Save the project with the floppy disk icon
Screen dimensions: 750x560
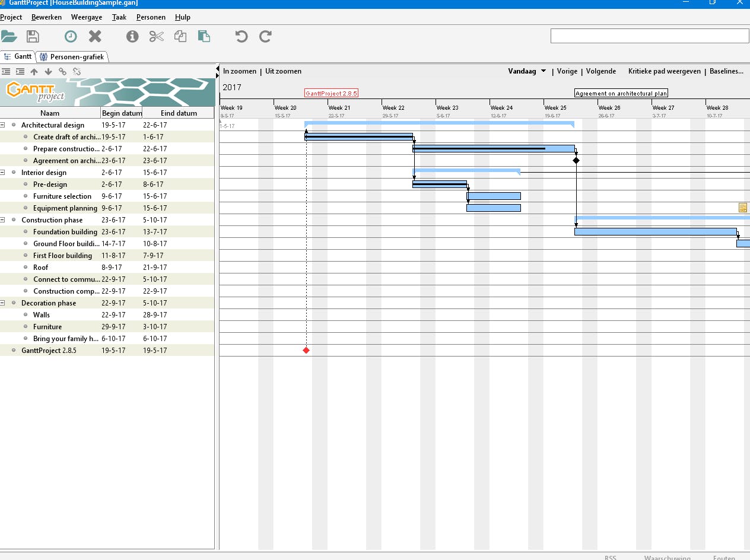tap(33, 37)
